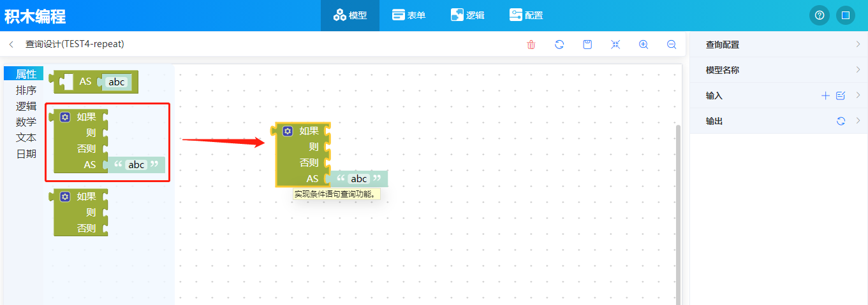
Task: Click the 否则 label on canvas block
Action: tap(309, 162)
